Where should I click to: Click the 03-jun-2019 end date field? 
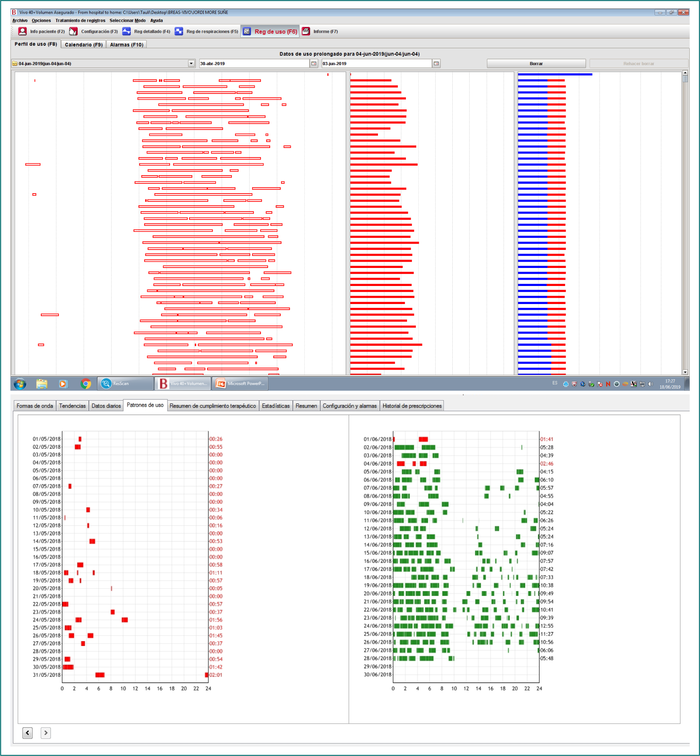pyautogui.click(x=377, y=64)
